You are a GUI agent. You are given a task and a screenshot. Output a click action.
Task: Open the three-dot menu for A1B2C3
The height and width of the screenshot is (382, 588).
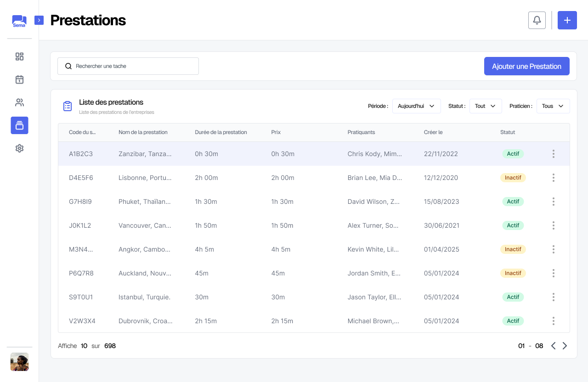(x=553, y=154)
